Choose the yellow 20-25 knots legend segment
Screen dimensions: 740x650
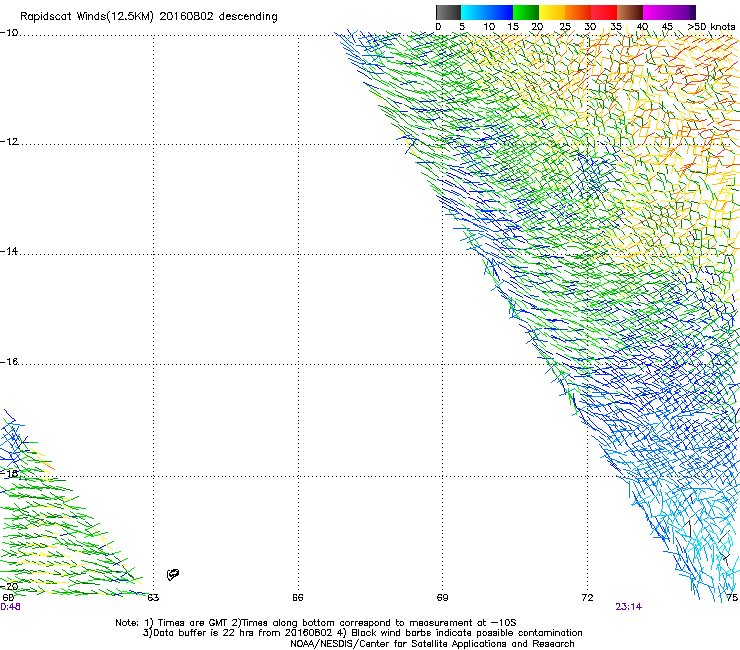click(552, 12)
